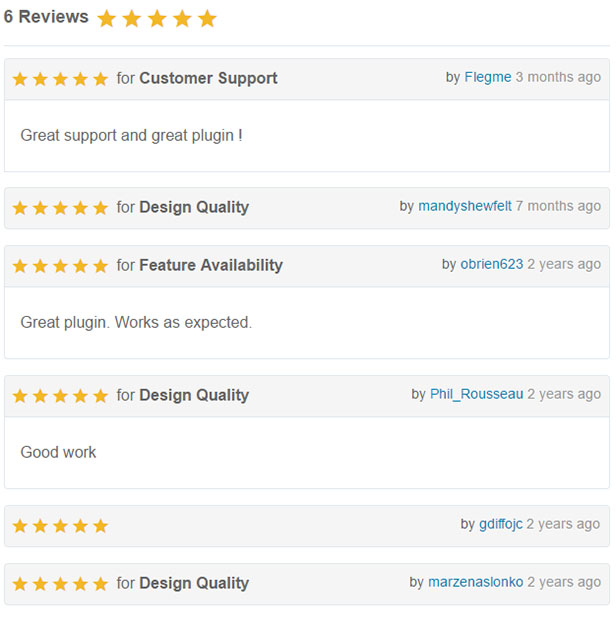Click 'Great plugin. Works as expected.' text
The height and width of the screenshot is (626, 616).
pos(136,323)
